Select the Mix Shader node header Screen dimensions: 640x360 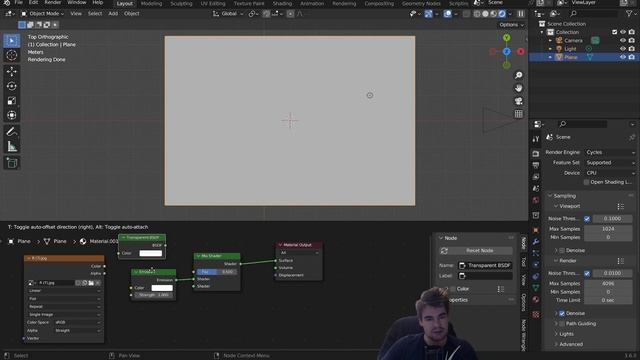217,256
